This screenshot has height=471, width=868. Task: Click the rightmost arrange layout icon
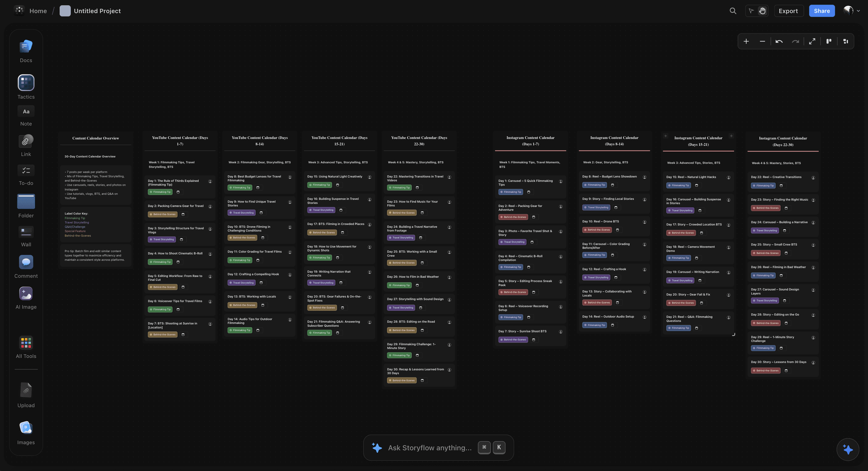tap(846, 42)
